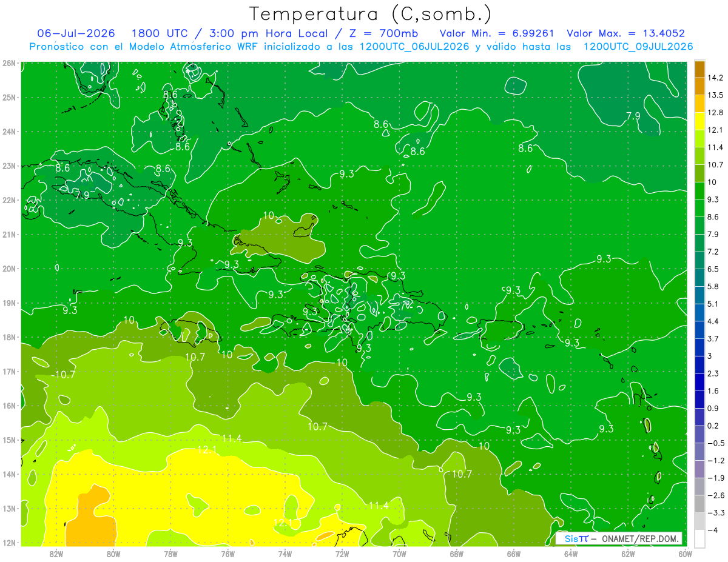This screenshot has width=728, height=562.
Task: Click the '76W' longitude axis label
Action: (227, 553)
